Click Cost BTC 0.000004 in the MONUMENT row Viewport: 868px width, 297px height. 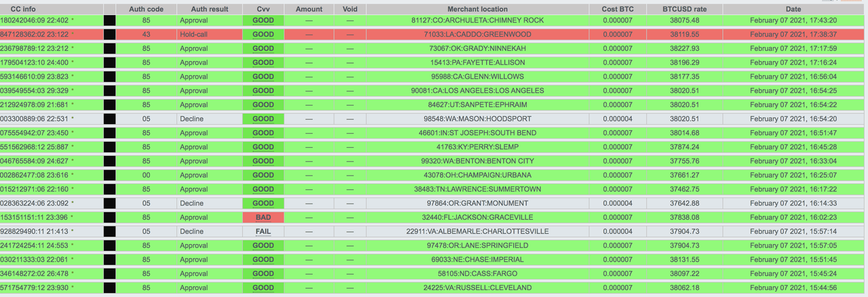coord(618,203)
